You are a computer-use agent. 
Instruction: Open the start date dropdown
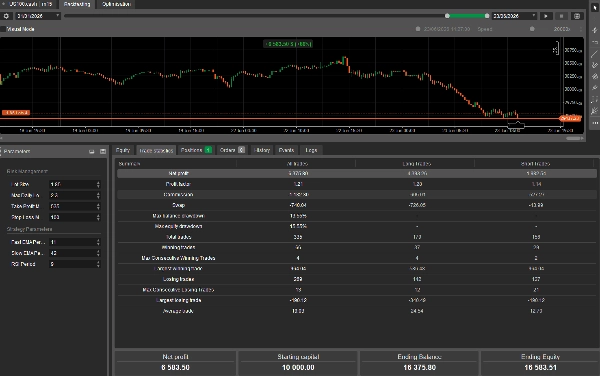[57, 16]
